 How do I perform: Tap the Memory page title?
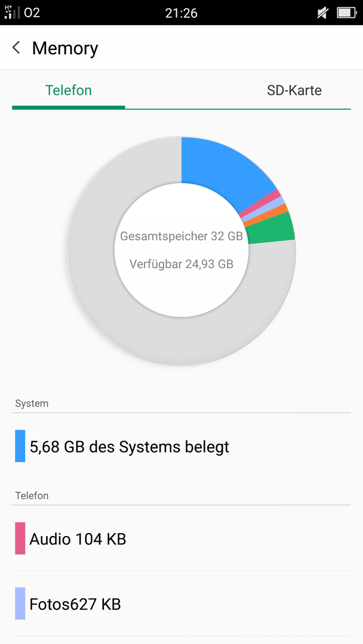click(65, 48)
